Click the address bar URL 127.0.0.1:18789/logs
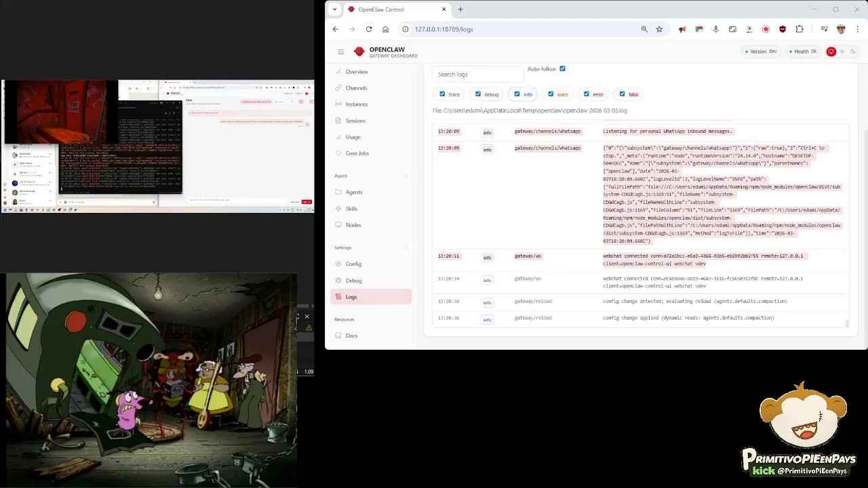Screen dimensions: 868x488 click(x=444, y=29)
